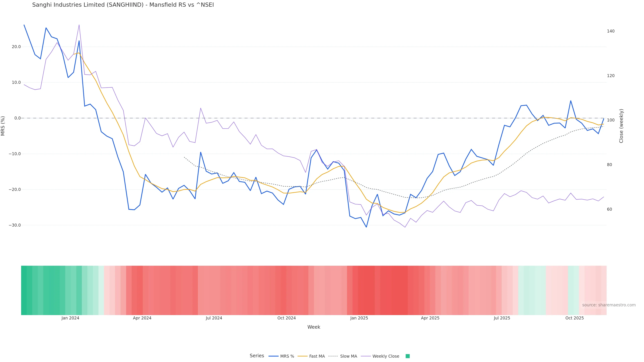Viewport: 644px width, 362px height.
Task: Select the "Close (weekly)" right axis title
Action: pyautogui.click(x=621, y=126)
